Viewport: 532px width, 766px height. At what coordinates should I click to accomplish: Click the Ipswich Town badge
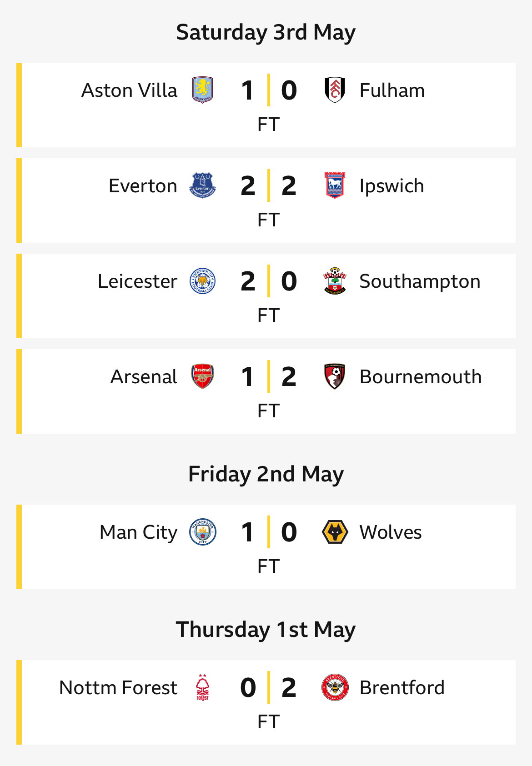[335, 185]
